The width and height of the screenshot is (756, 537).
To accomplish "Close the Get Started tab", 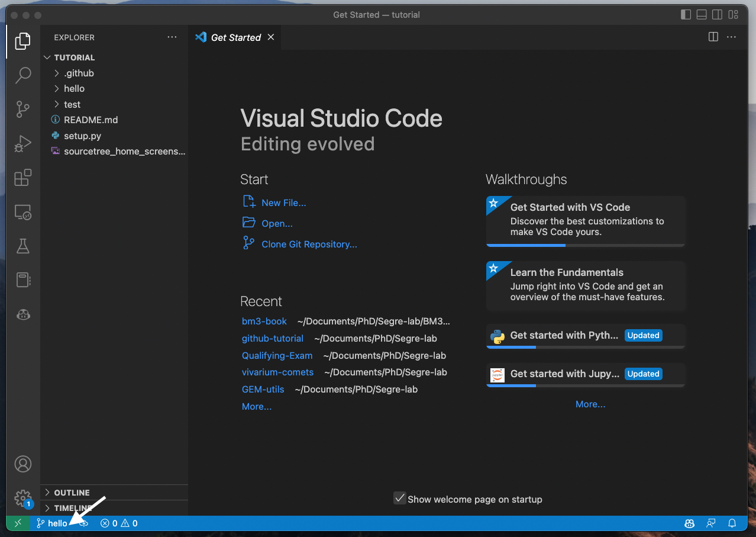I will 271,37.
